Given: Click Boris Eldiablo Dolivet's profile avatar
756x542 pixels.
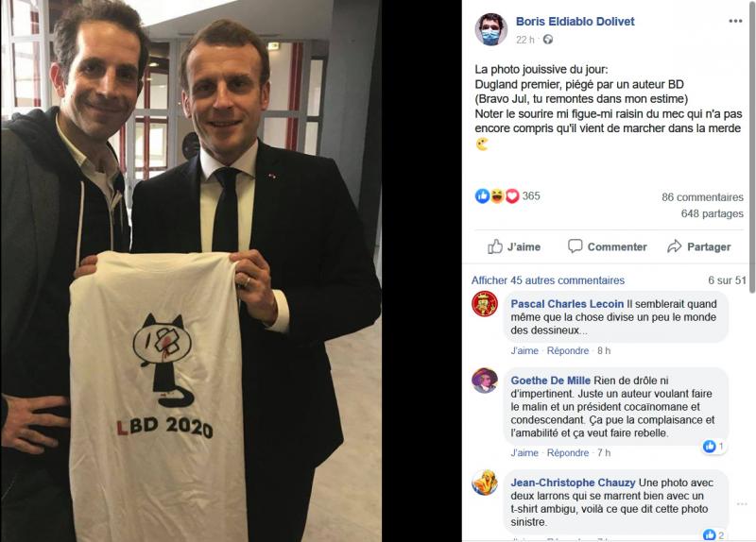Looking at the screenshot, I should (490, 29).
